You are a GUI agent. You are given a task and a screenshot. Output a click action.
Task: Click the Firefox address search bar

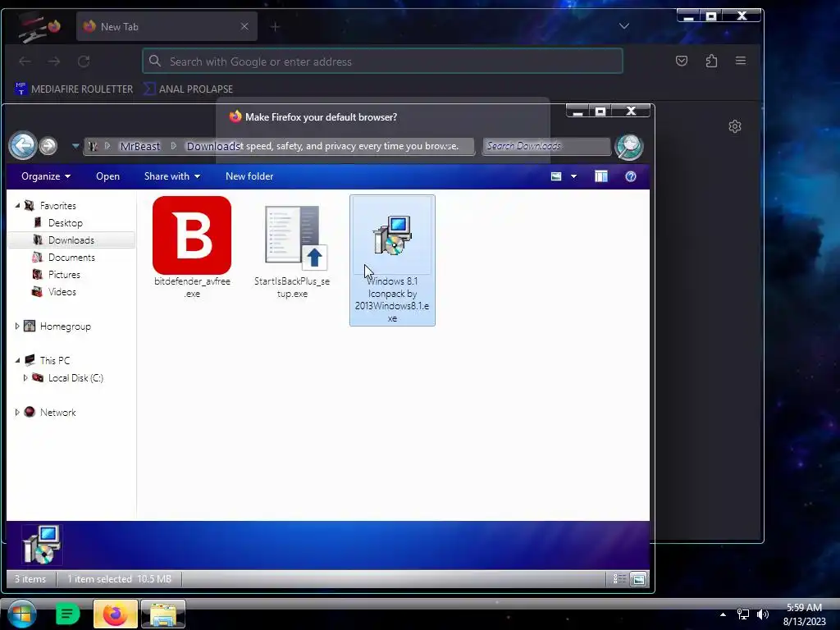pos(382,61)
